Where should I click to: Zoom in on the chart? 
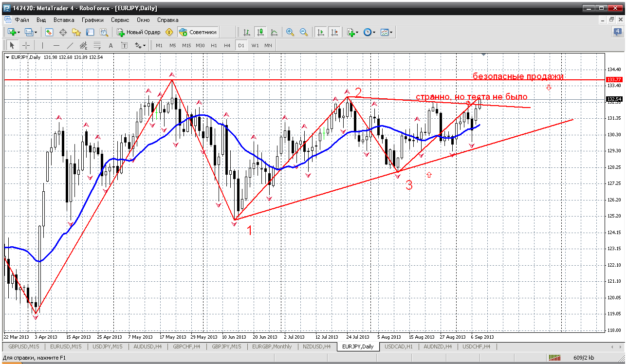click(x=290, y=32)
